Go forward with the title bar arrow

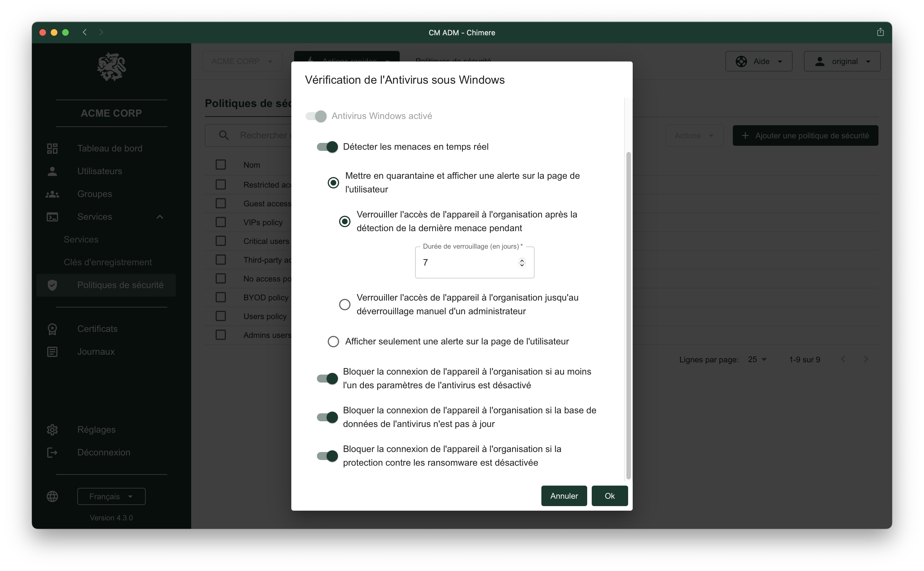tap(101, 32)
